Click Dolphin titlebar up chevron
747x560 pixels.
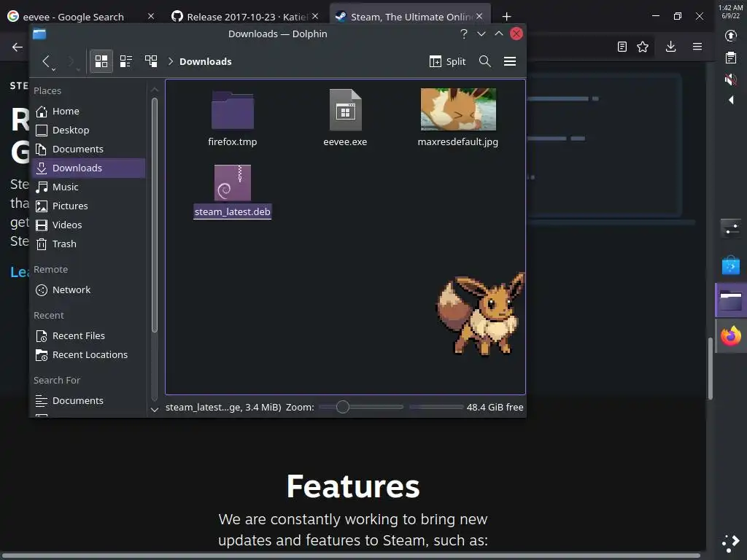pos(498,34)
